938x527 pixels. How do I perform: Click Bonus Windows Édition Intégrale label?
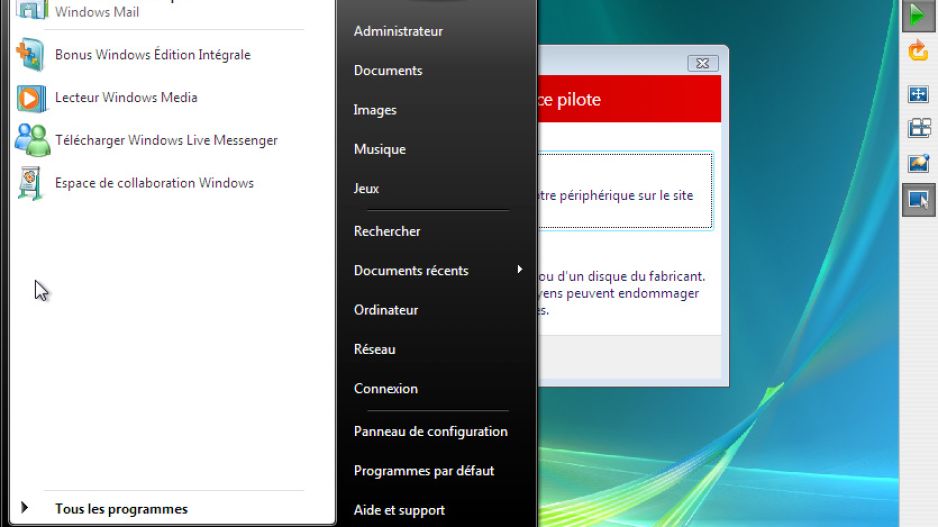(x=153, y=54)
